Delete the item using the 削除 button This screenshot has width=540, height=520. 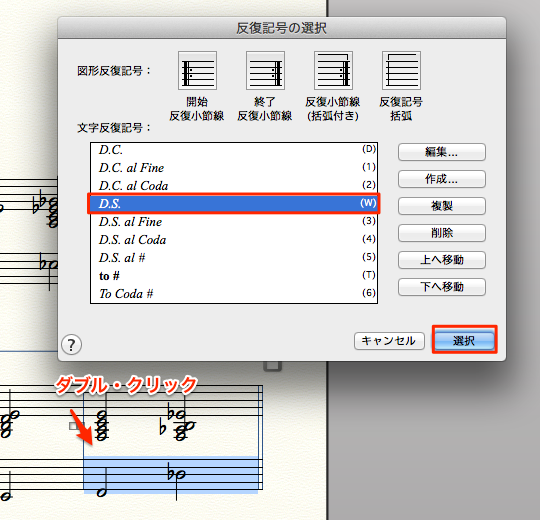(x=442, y=233)
